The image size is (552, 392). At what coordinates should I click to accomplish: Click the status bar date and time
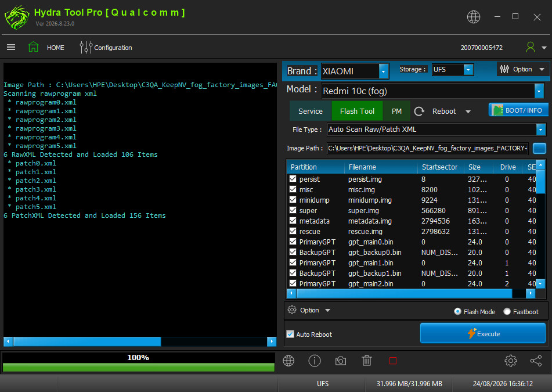502,383
